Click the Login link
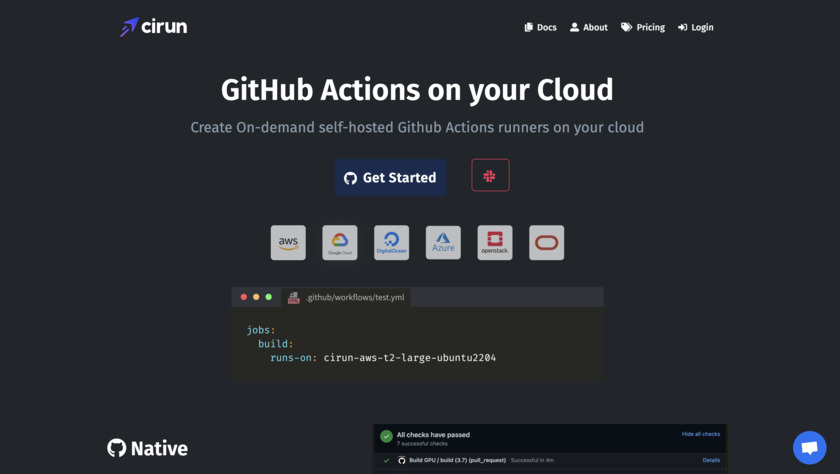 click(695, 27)
